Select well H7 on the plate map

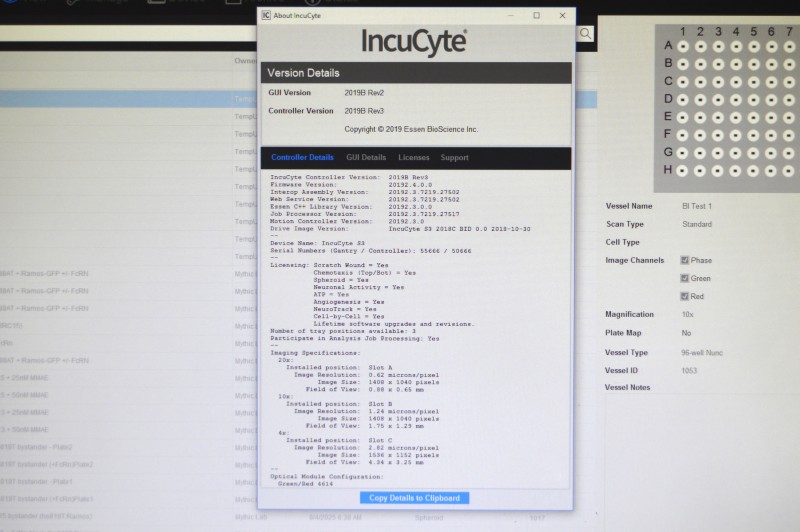[789, 170]
